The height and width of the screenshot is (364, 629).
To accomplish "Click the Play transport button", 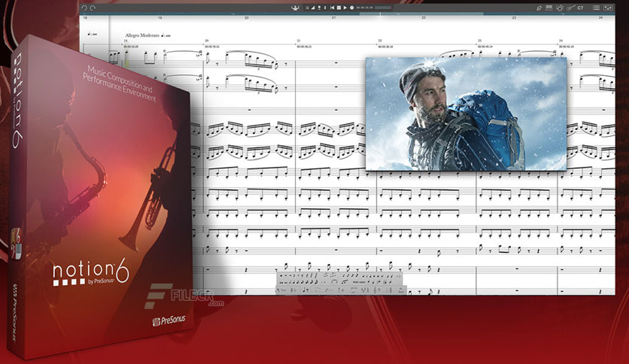I will pos(345,8).
